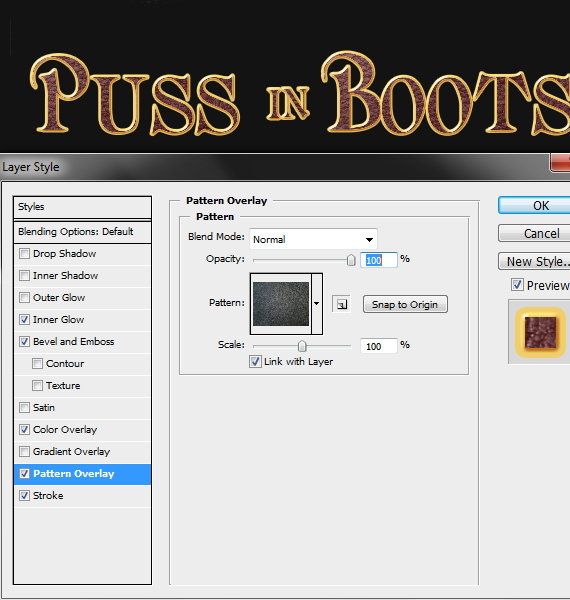
Task: Open Color Overlay settings by label
Action: pos(65,430)
